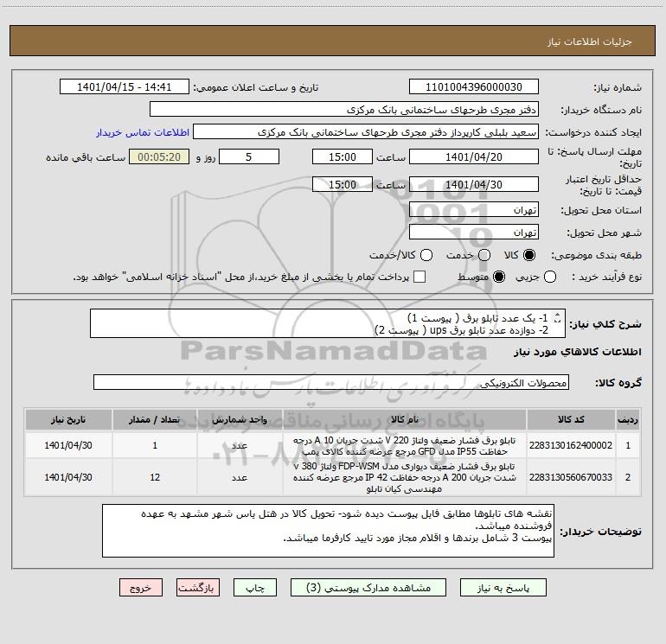Click the response deadline date 1401/04/20

point(474,156)
